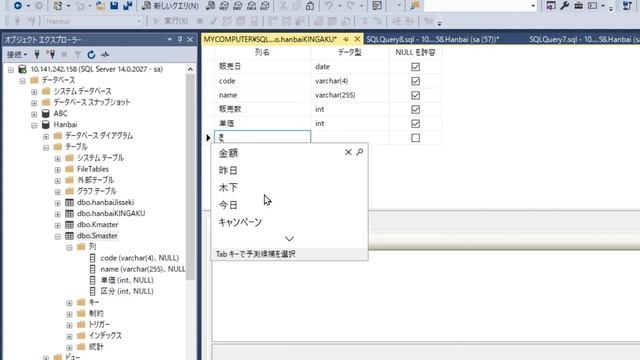Click the Object Explorer vertical scrollbar
Viewport: 640px width, 360px height.
point(190,176)
